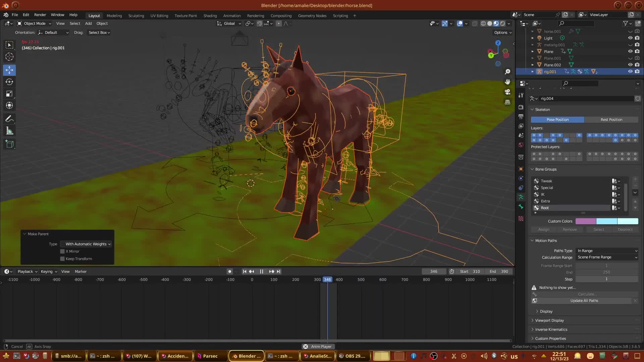The width and height of the screenshot is (644, 362).
Task: Enable the X Mirror checkbox
Action: (62, 251)
